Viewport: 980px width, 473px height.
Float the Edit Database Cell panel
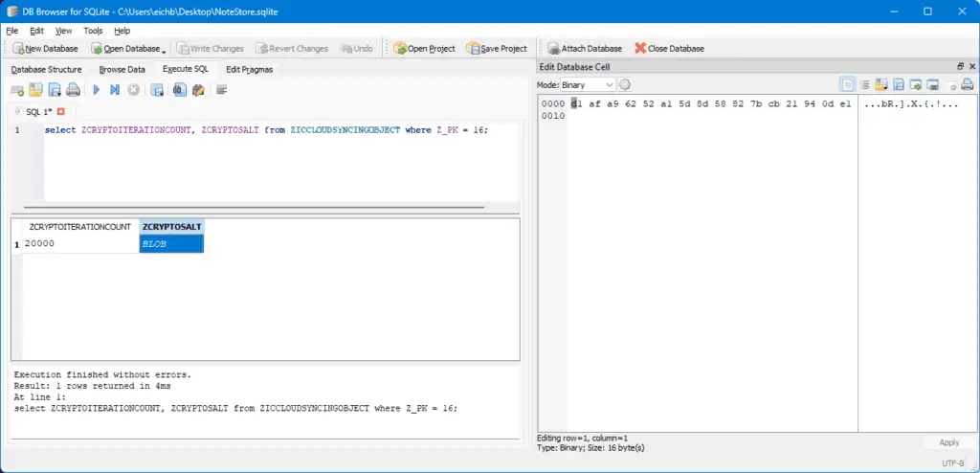(961, 66)
